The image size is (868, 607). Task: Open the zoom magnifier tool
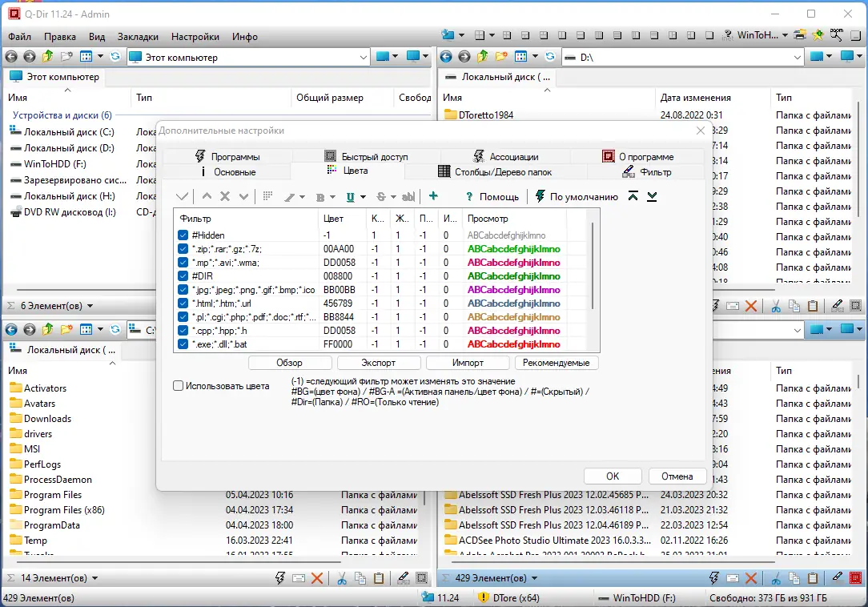tap(836, 35)
